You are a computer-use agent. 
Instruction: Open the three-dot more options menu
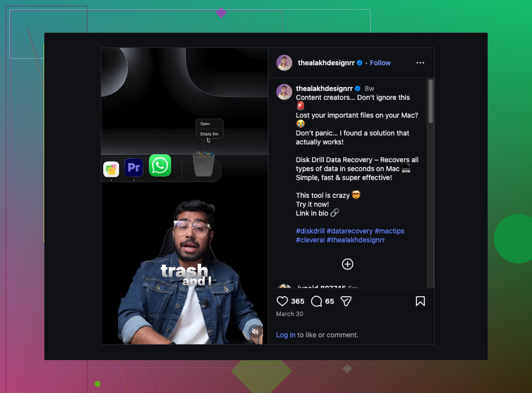[420, 63]
